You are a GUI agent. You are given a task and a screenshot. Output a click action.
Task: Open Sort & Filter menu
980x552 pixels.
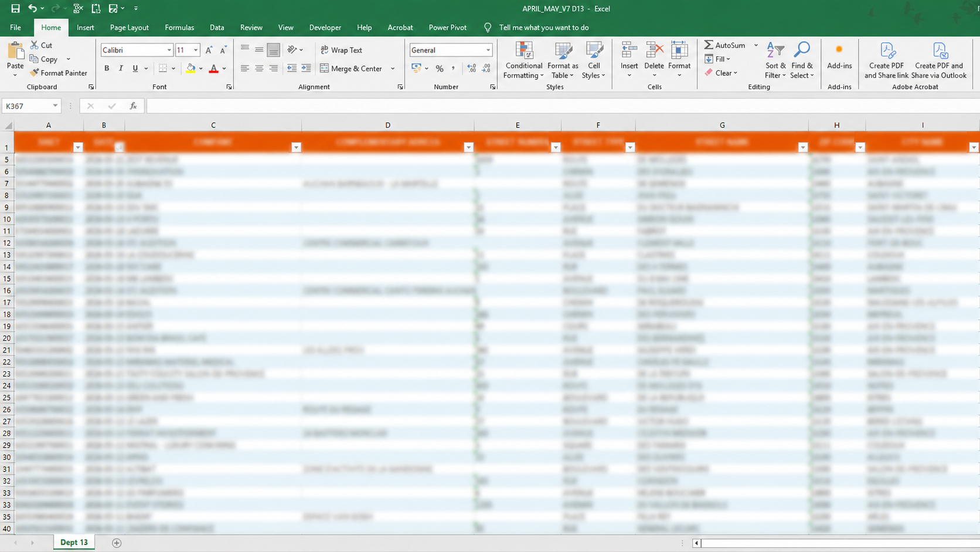775,60
